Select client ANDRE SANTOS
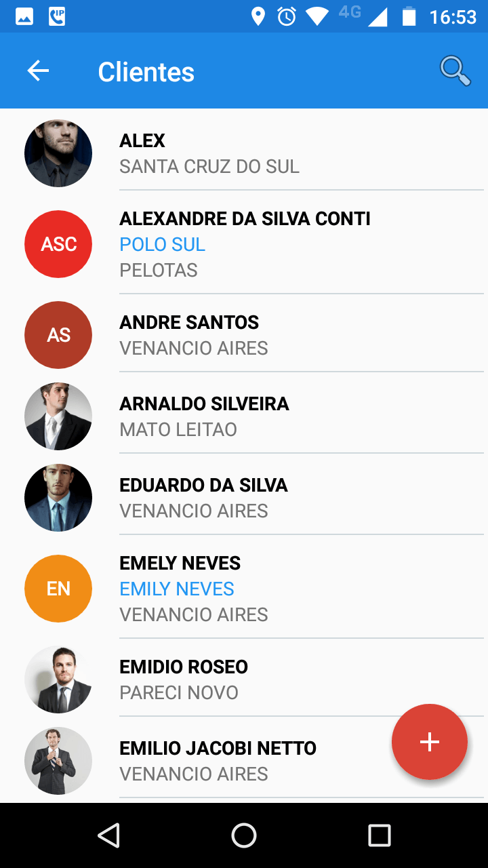The image size is (488, 868). pyautogui.click(x=189, y=323)
